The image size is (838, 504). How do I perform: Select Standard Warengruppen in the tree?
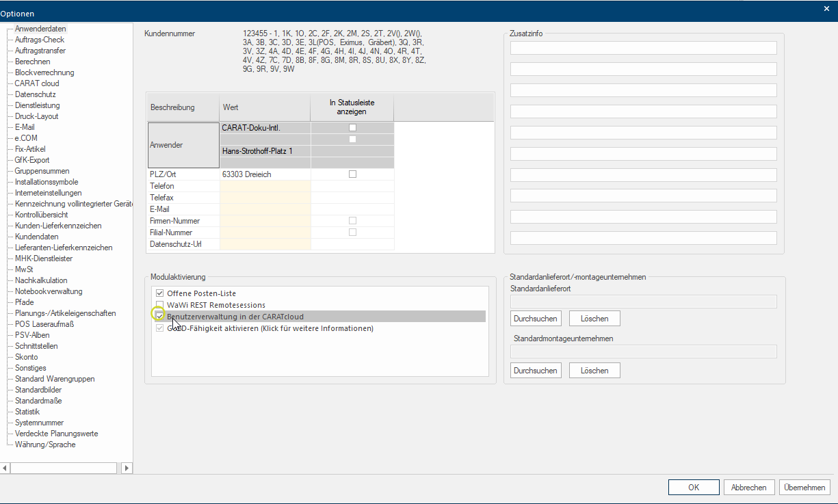55,379
